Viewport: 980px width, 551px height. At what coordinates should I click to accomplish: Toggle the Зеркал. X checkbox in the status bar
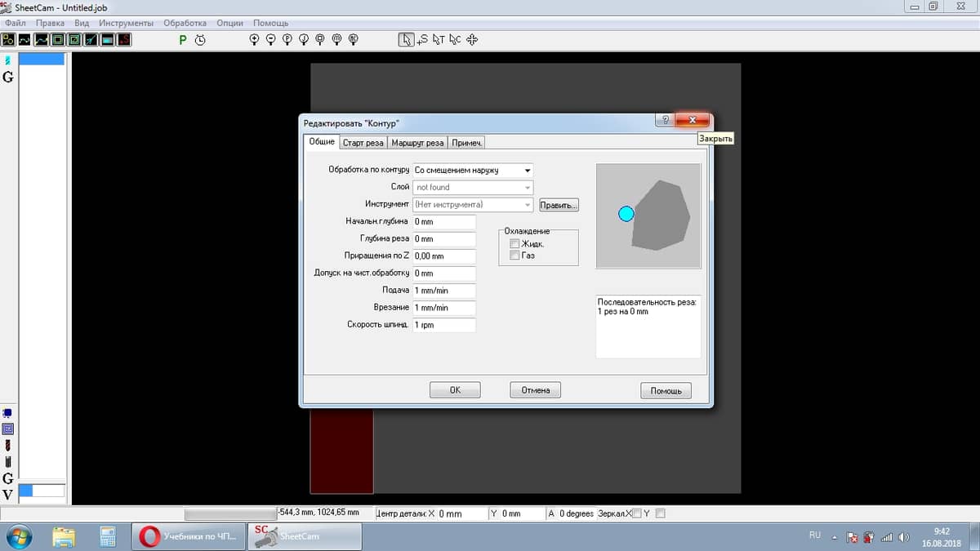638,513
